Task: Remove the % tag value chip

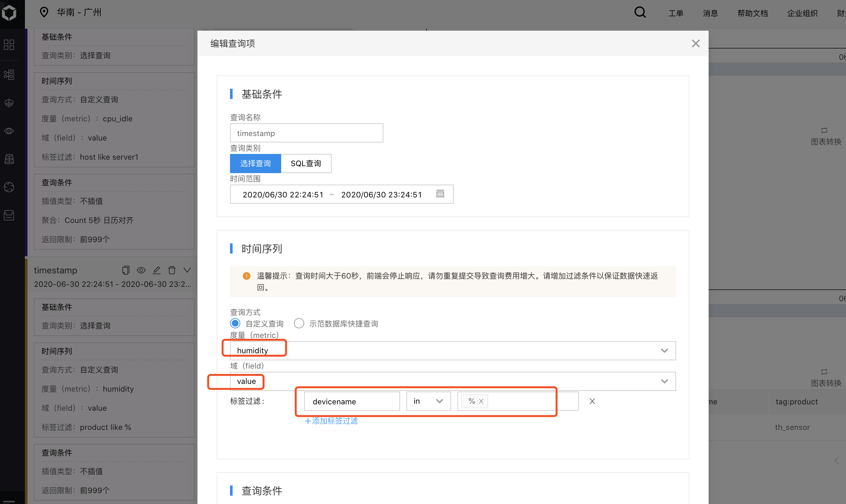Action: pos(481,401)
